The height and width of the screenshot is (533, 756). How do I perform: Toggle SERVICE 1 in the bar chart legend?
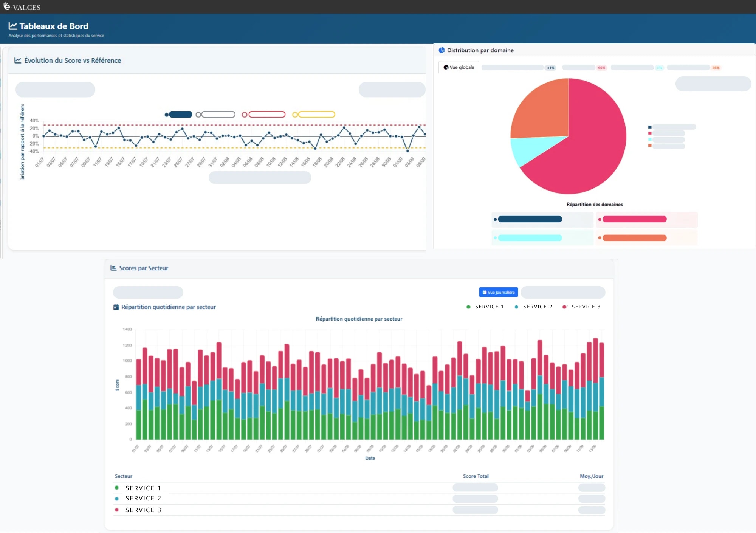point(485,307)
